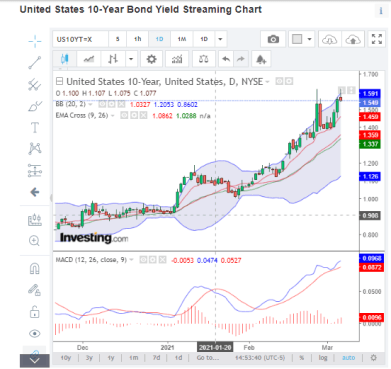391x369 pixels.
Task: Select the crosshair cursor tool
Action: [35, 41]
